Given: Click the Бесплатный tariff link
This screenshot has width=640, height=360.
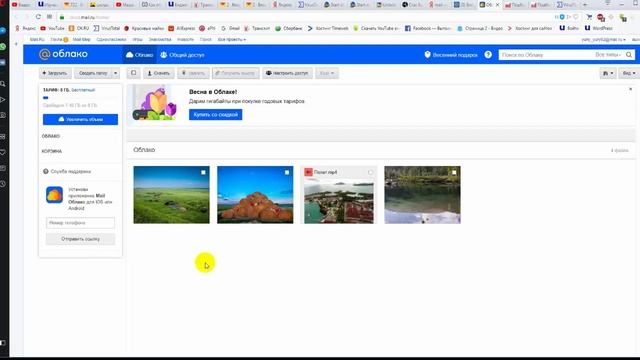Looking at the screenshot, I should [83, 90].
